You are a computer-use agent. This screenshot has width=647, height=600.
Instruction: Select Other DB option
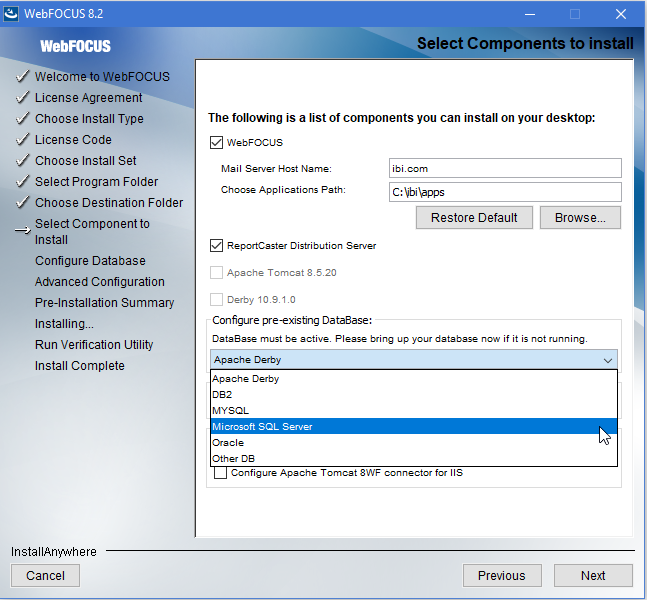tap(413, 458)
